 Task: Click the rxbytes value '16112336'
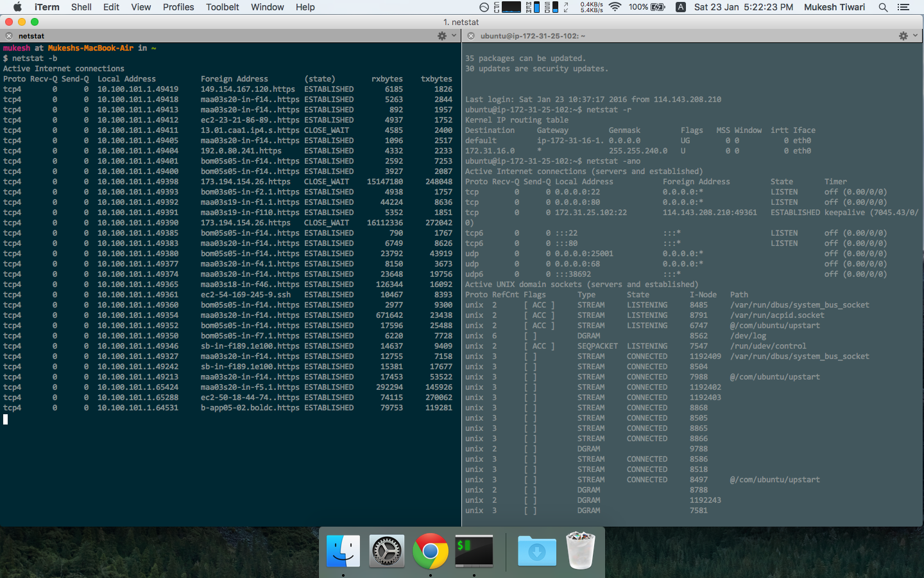[x=385, y=223]
